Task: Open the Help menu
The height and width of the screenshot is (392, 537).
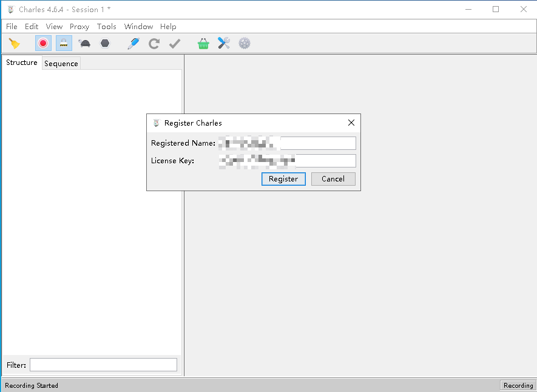Action: pyautogui.click(x=168, y=26)
